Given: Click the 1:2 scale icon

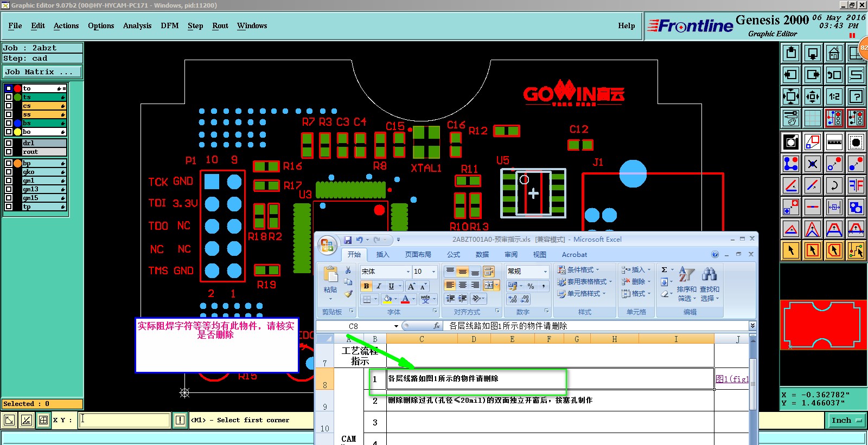Looking at the screenshot, I should (x=834, y=96).
